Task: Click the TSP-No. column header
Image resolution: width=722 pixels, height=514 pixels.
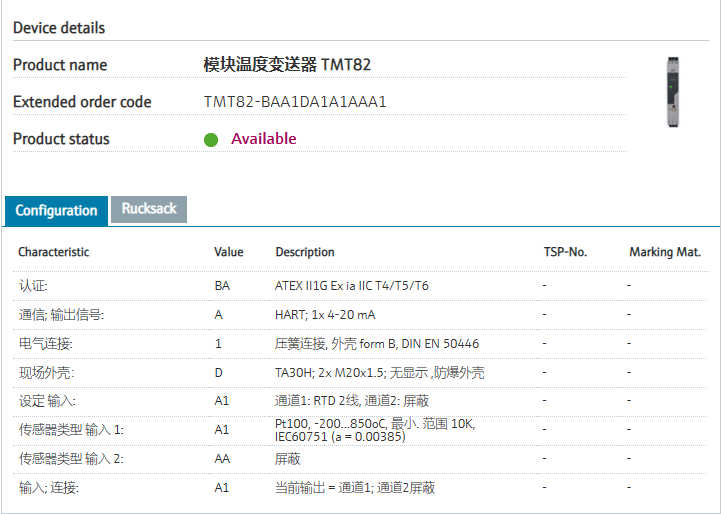Action: pos(564,252)
